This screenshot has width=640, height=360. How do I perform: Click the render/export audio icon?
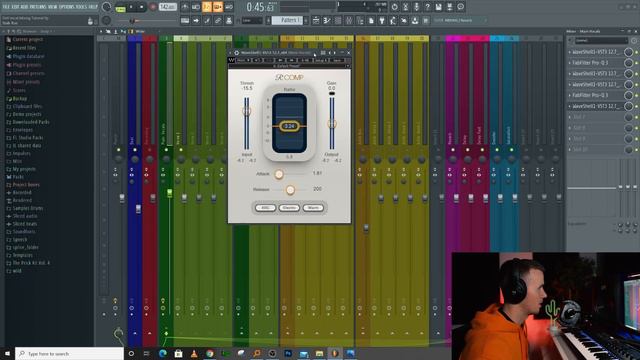(449, 7)
